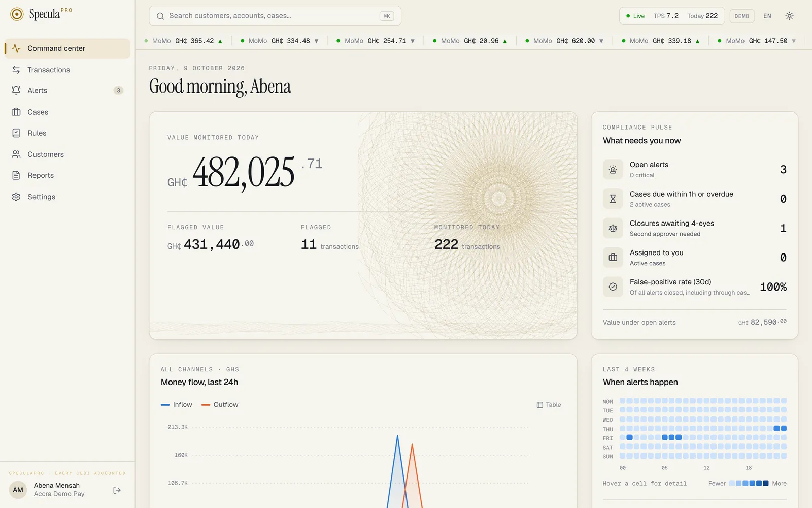Open Cases in the sidebar
This screenshot has width=812, height=508.
point(67,112)
